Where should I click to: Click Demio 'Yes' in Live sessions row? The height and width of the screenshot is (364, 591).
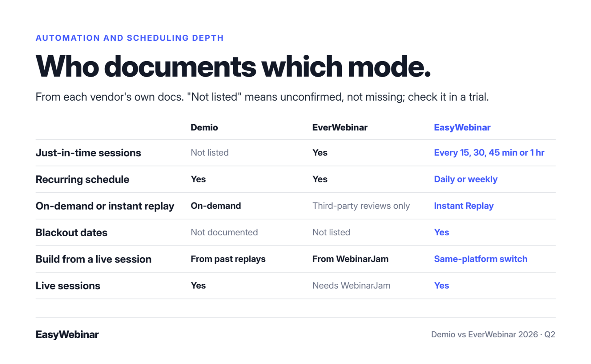(x=198, y=286)
